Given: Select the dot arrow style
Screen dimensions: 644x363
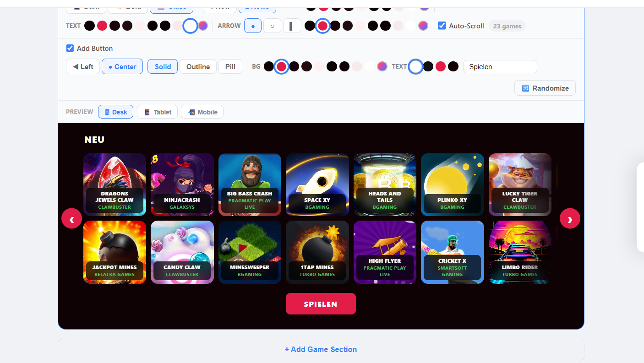Looking at the screenshot, I should [x=253, y=26].
